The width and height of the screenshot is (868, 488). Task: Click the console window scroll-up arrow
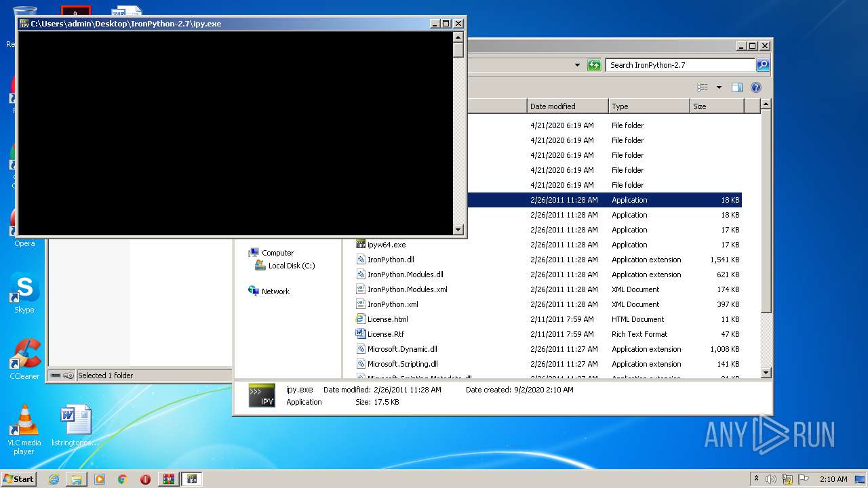[458, 37]
